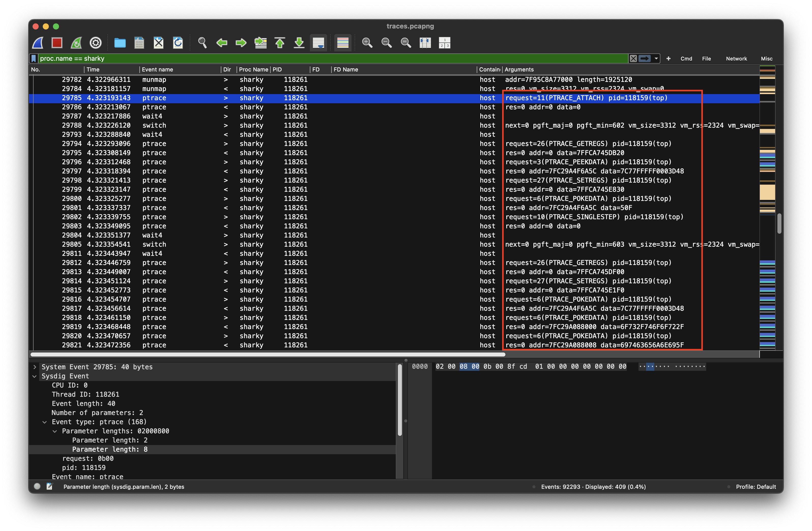Click the restart capture green fin icon
This screenshot has width=812, height=531.
point(76,43)
